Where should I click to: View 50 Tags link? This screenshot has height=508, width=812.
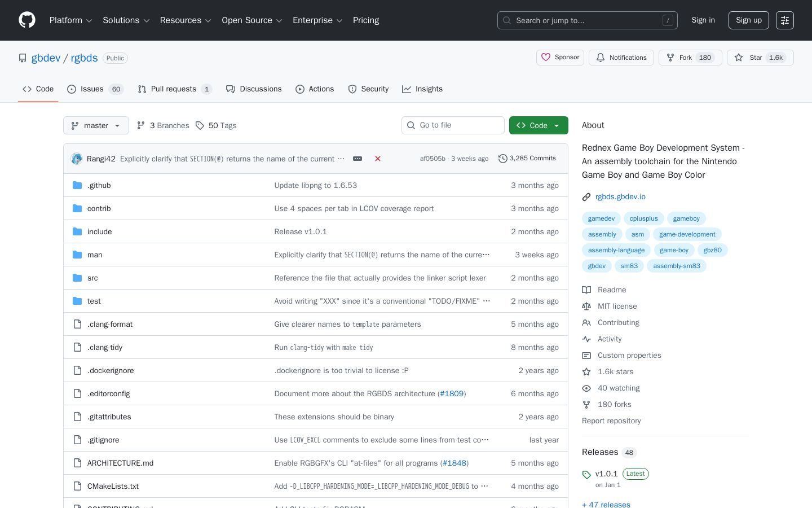coord(216,125)
